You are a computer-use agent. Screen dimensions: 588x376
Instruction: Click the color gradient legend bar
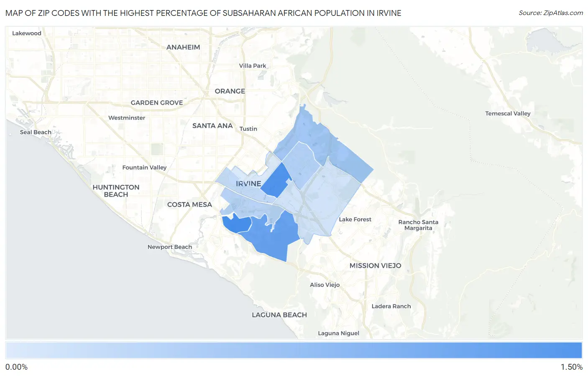point(294,350)
